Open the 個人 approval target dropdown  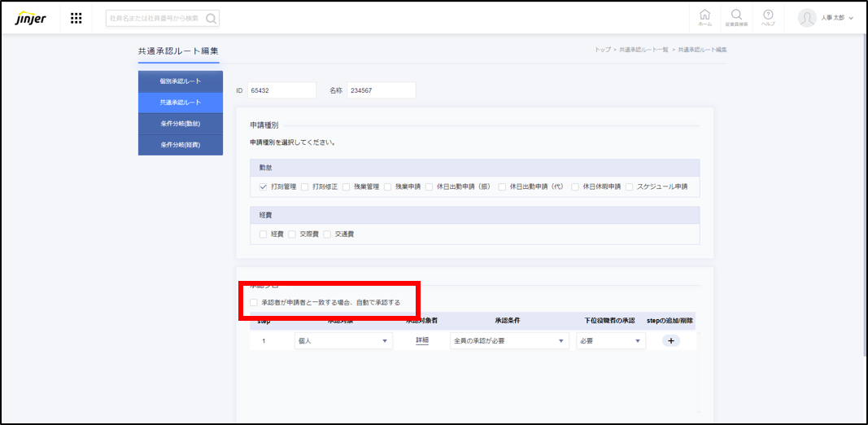click(x=342, y=341)
